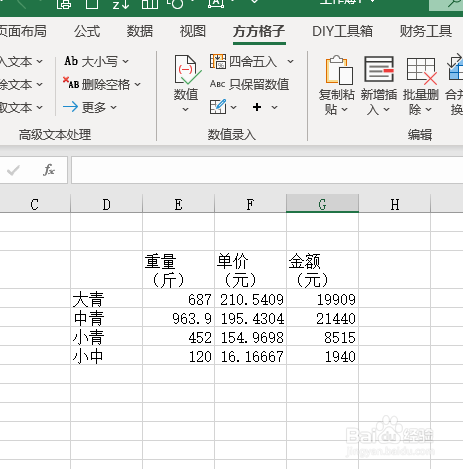The width and height of the screenshot is (463, 469).
Task: Select column G header
Action: click(x=322, y=204)
